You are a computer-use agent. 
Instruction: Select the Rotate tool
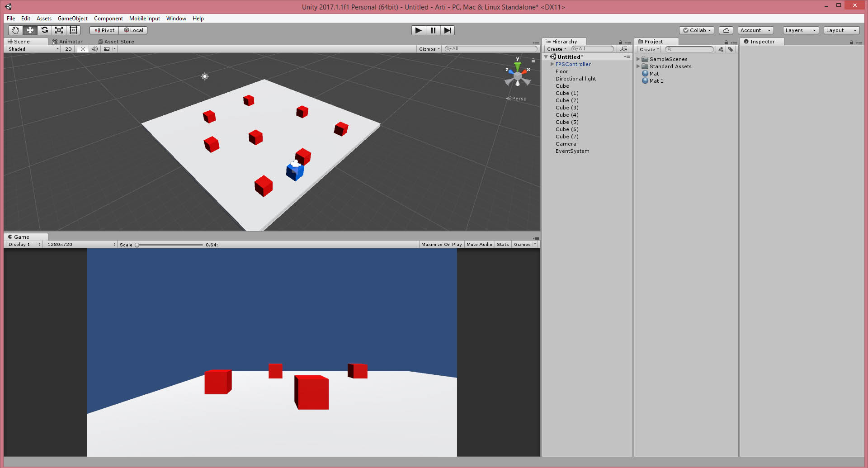click(44, 30)
